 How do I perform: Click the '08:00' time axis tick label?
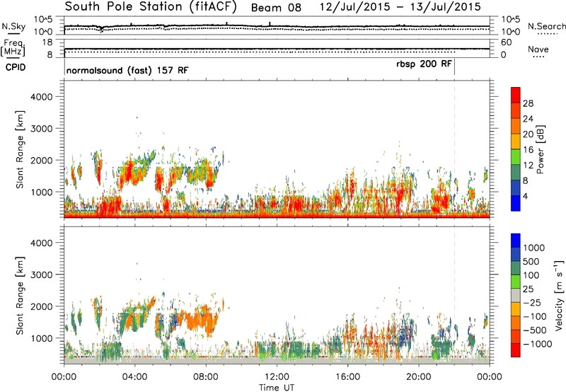click(x=206, y=377)
